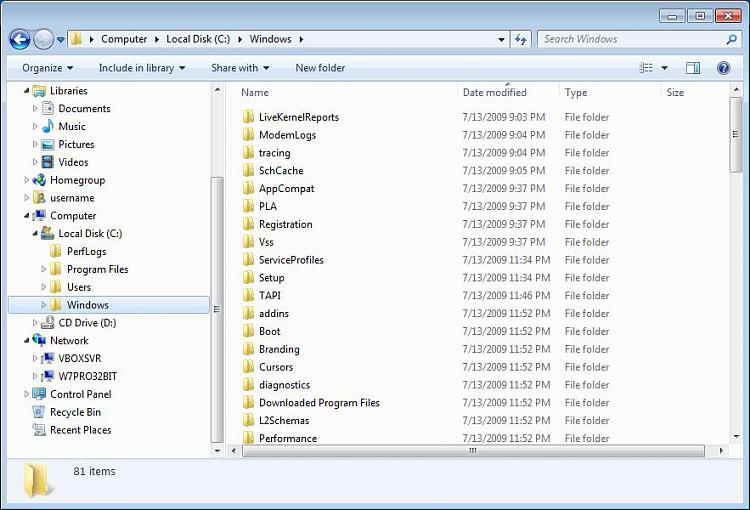Open the Organize menu
Screen dimensions: 750x510
[47, 68]
